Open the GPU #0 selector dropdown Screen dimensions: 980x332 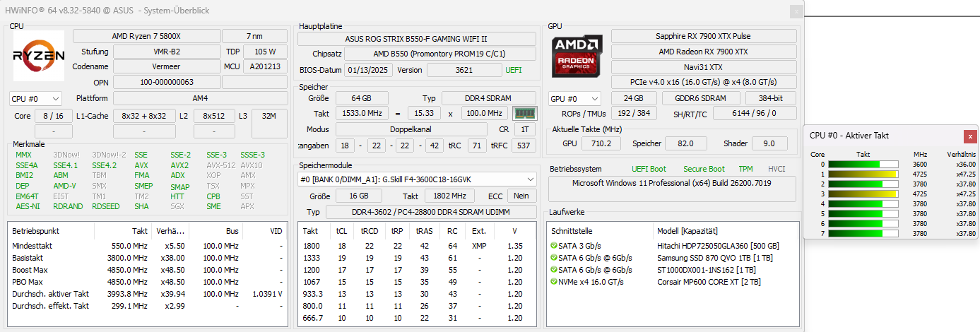574,99
